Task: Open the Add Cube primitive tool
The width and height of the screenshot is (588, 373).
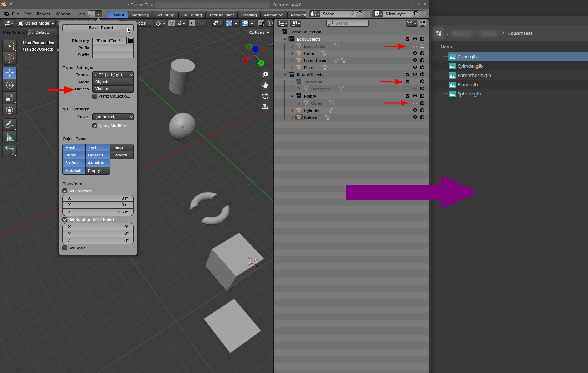Action: (x=9, y=151)
